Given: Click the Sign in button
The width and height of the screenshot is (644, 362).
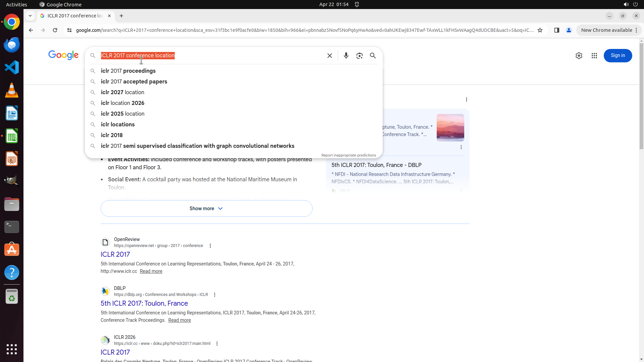Looking at the screenshot, I should (618, 56).
